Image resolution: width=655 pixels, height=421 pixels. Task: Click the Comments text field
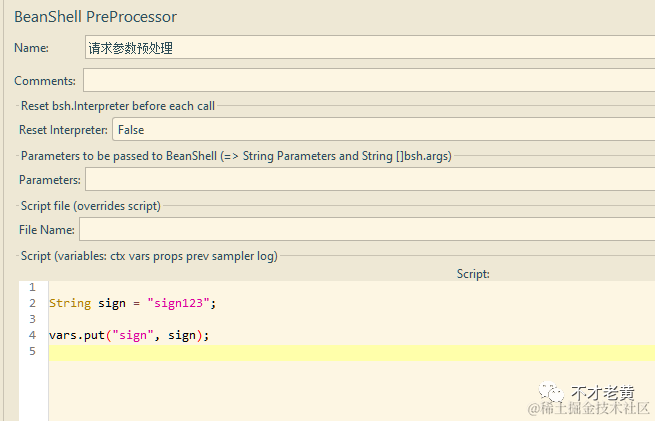tap(369, 80)
